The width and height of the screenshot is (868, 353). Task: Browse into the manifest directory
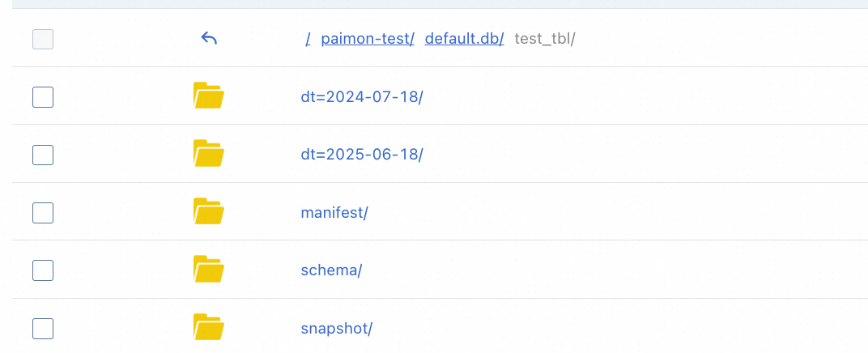pyautogui.click(x=334, y=212)
